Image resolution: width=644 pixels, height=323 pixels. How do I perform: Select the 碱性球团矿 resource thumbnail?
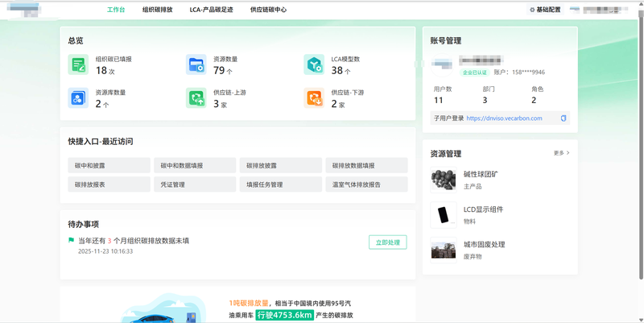click(x=443, y=179)
